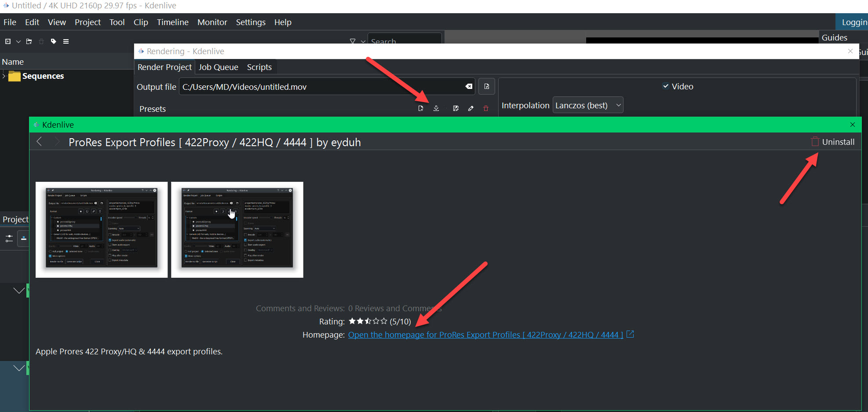Click the Create Folder icon in project bin
The height and width of the screenshot is (412, 868).
pos(29,41)
